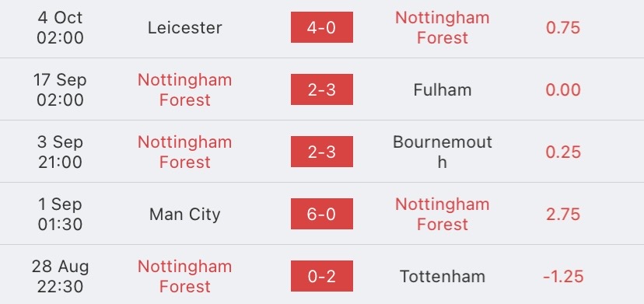Open Nottingham Forest in the Bournemouth row
The image size is (644, 304).
click(x=185, y=152)
